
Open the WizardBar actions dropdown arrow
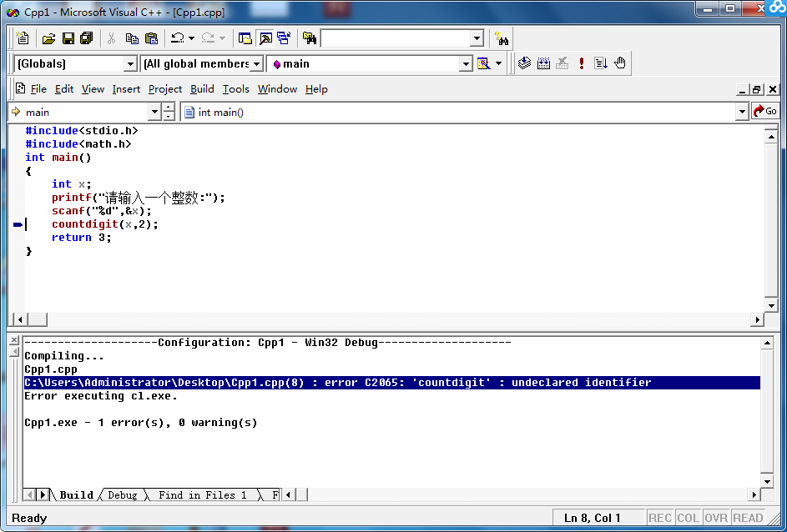click(x=498, y=63)
